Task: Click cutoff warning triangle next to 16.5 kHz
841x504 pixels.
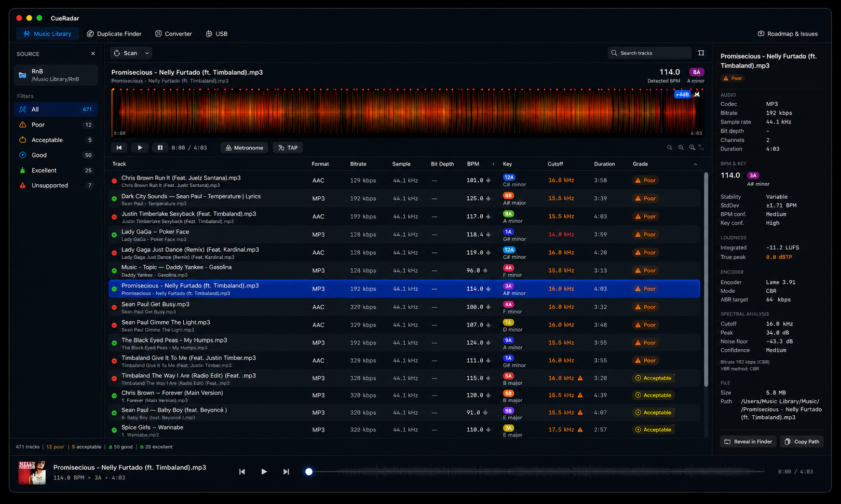Action: [580, 395]
